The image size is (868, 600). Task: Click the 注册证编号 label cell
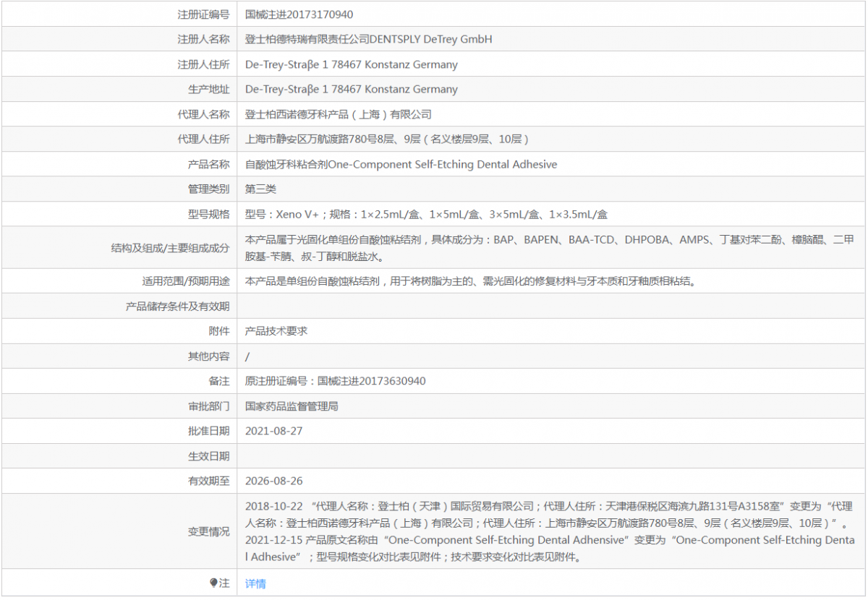pos(204,14)
